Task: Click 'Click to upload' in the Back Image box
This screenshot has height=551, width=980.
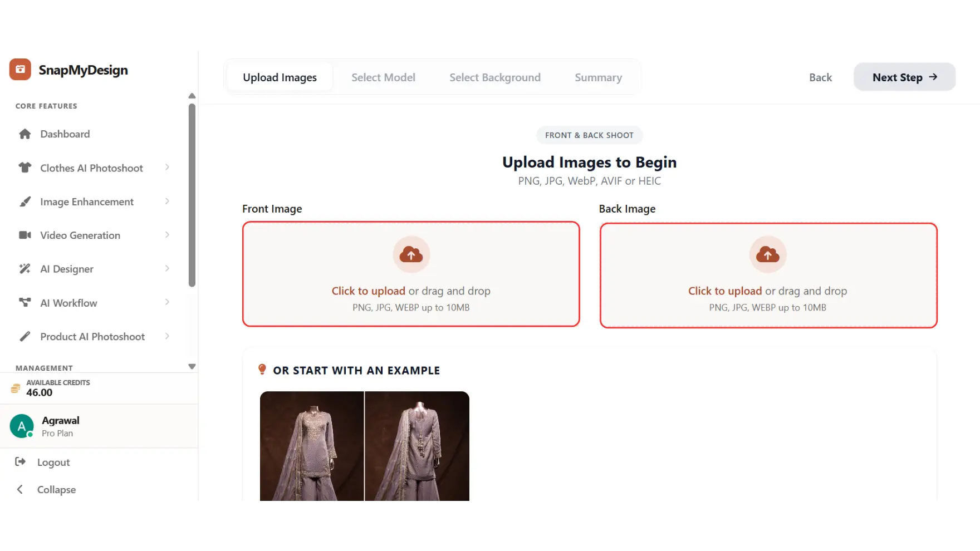Action: click(x=725, y=291)
